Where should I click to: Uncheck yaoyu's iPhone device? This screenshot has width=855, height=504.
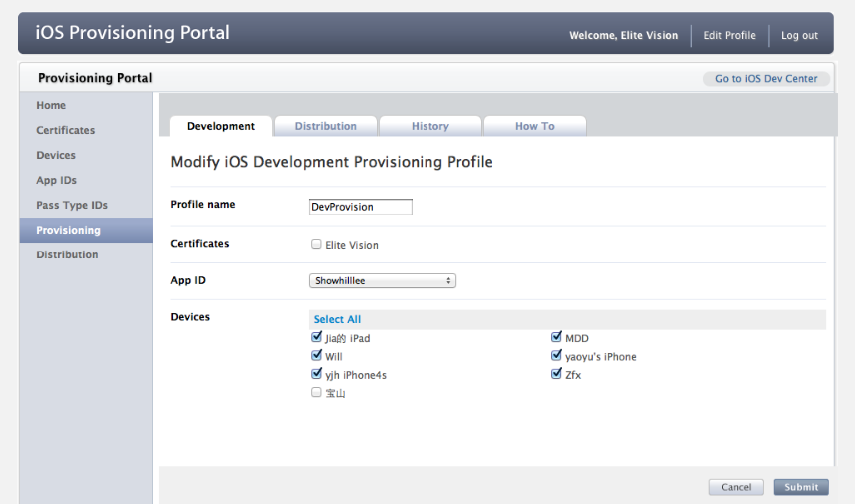coord(556,356)
